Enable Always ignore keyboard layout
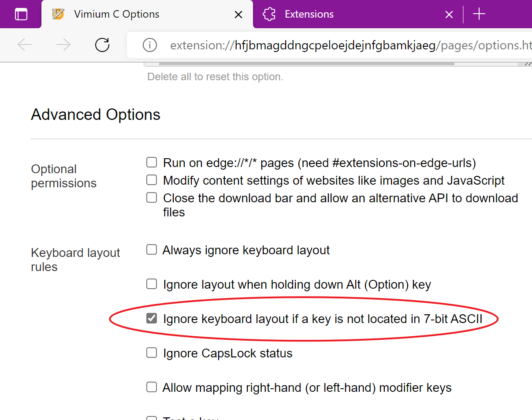 (x=152, y=250)
